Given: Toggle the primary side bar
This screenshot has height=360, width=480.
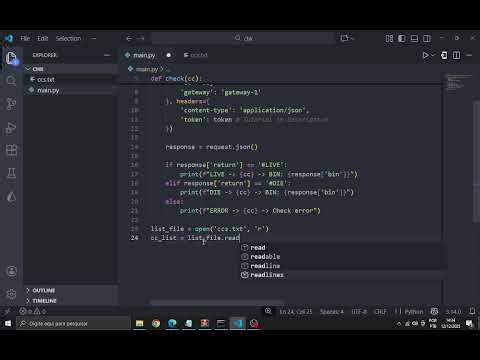Looking at the screenshot, I should click(402, 38).
